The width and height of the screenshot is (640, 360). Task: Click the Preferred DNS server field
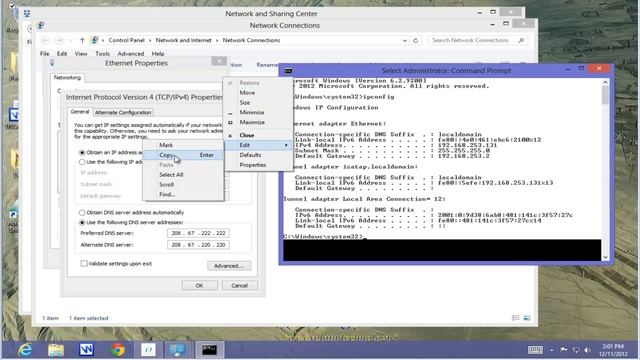tap(198, 233)
